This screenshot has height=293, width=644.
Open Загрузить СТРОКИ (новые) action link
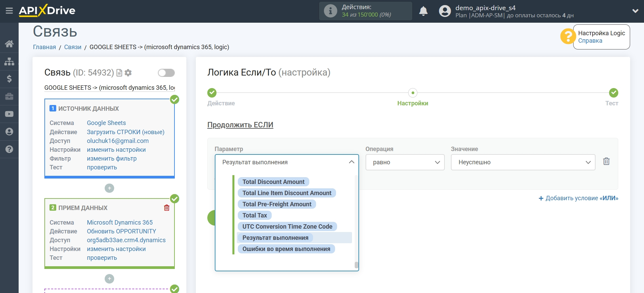[126, 132]
